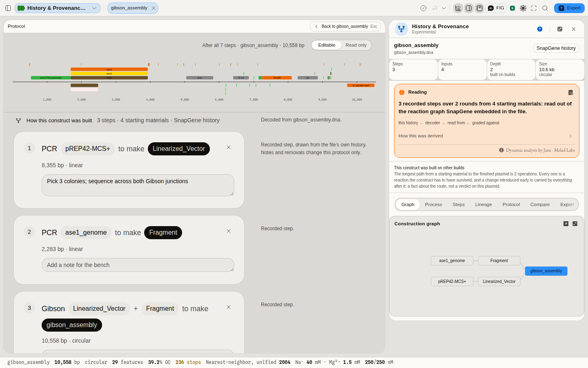Viewport: 588px width, 368px height.
Task: Expand the Construction graph to full size
Action: pyautogui.click(x=575, y=224)
